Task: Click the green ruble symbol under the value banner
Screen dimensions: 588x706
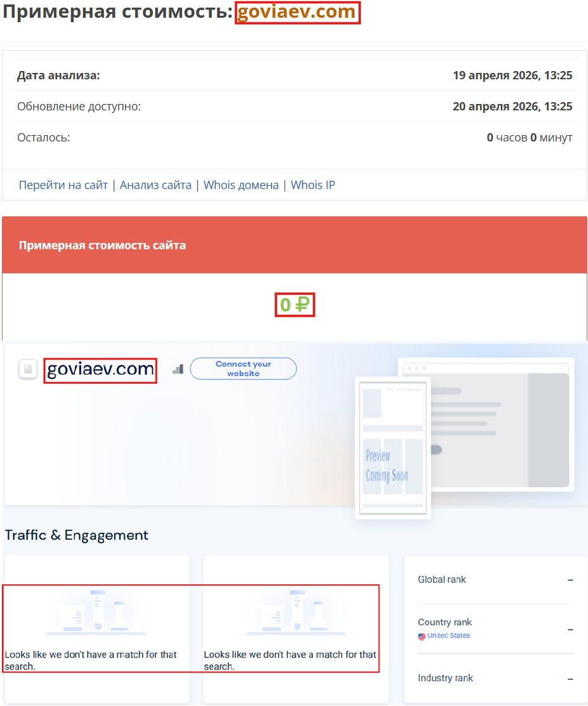Action: tap(294, 304)
